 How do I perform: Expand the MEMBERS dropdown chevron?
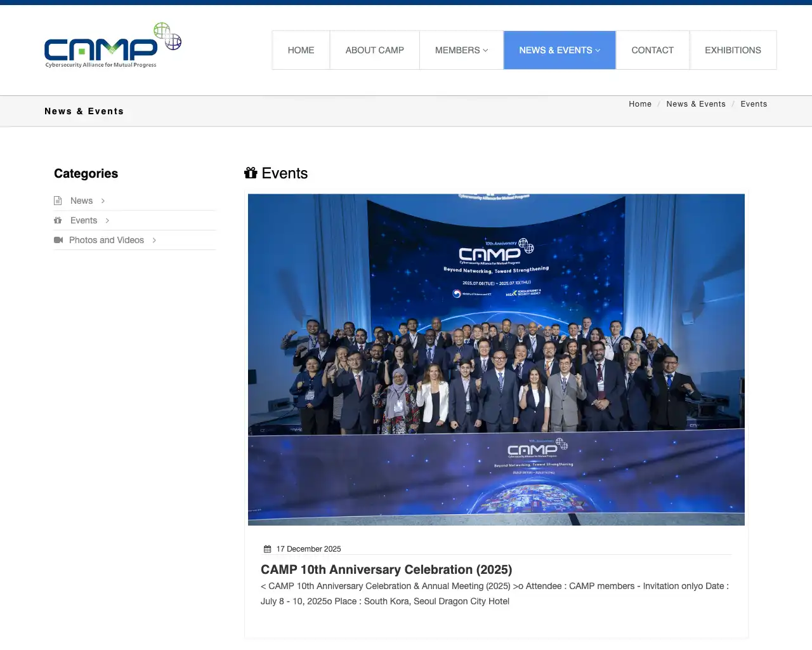pos(486,50)
